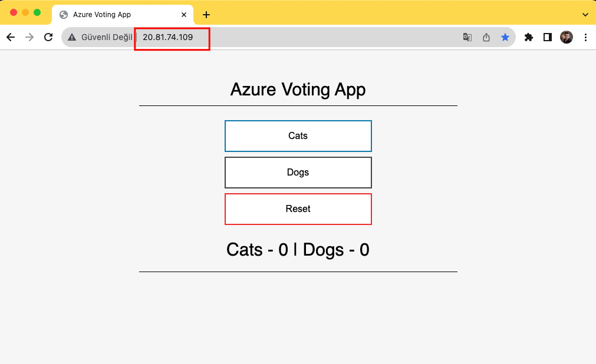Click the share page icon
Image resolution: width=596 pixels, height=364 pixels.
[486, 37]
